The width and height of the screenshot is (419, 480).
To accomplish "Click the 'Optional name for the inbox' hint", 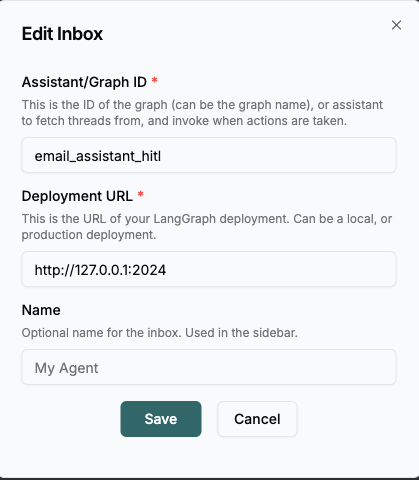I will [x=159, y=333].
